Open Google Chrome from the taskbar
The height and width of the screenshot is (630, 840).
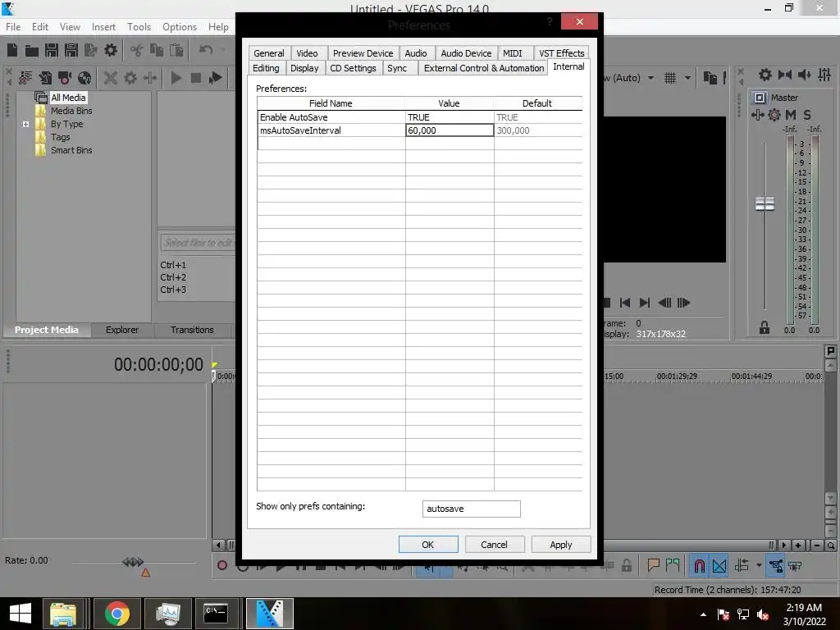click(x=116, y=614)
